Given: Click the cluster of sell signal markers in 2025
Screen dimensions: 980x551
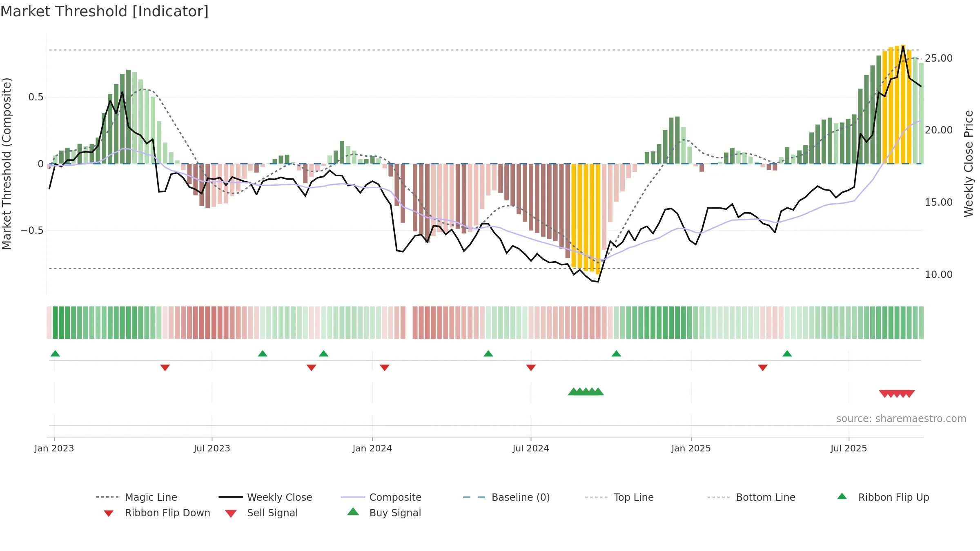Looking at the screenshot, I should coord(897,393).
